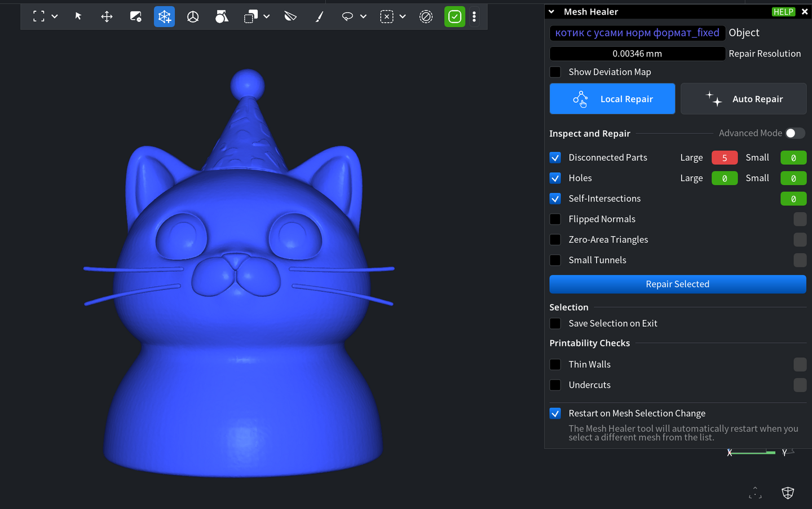Collapse the Mesh Healer panel chevron
Screen dimensions: 812x509
[551, 12]
